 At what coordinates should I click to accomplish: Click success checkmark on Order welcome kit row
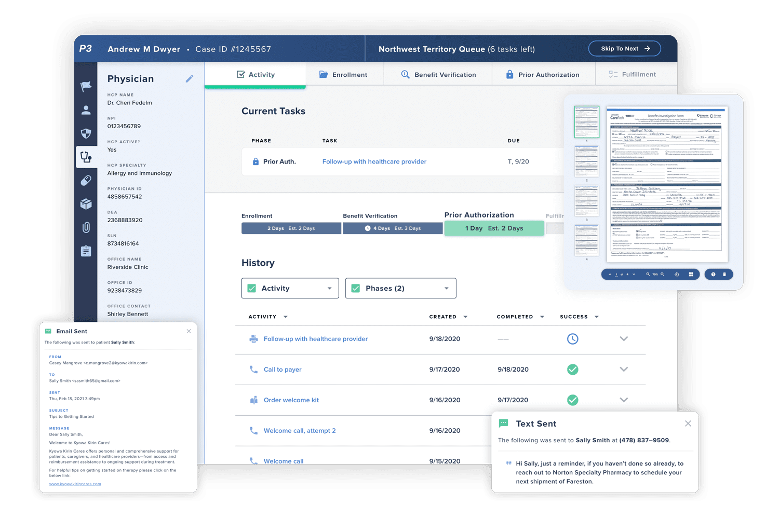tap(572, 400)
